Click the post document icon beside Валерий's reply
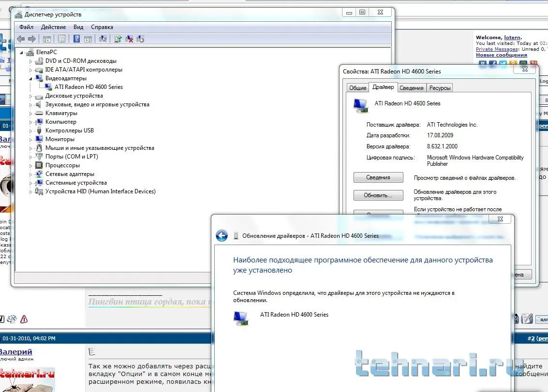 pyautogui.click(x=92, y=351)
